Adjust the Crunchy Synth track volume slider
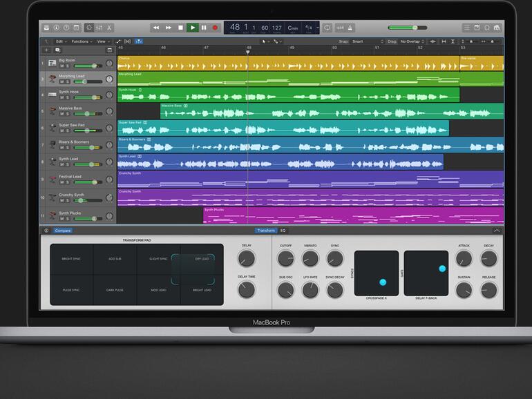This screenshot has width=532, height=399. 88,201
